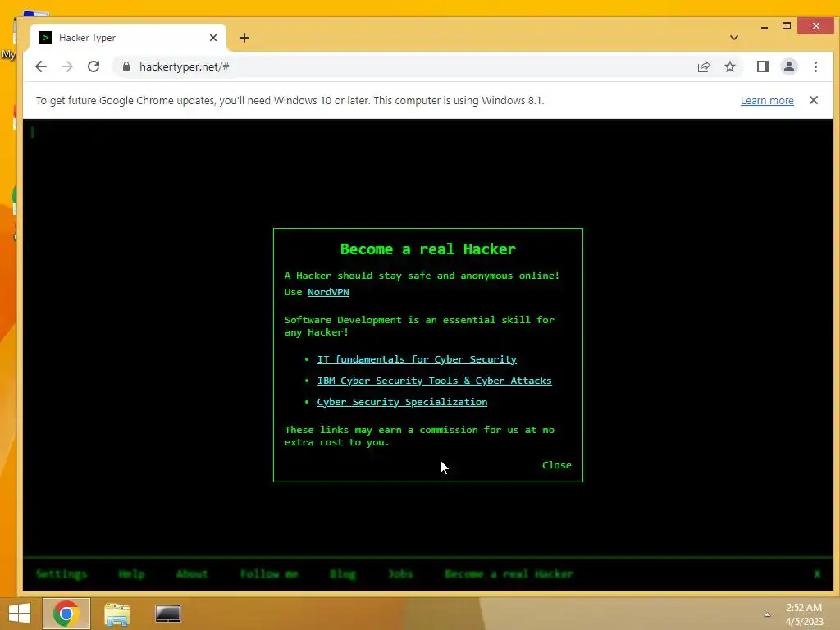Viewport: 840px width, 630px height.
Task: Share this page icon
Action: (x=704, y=66)
